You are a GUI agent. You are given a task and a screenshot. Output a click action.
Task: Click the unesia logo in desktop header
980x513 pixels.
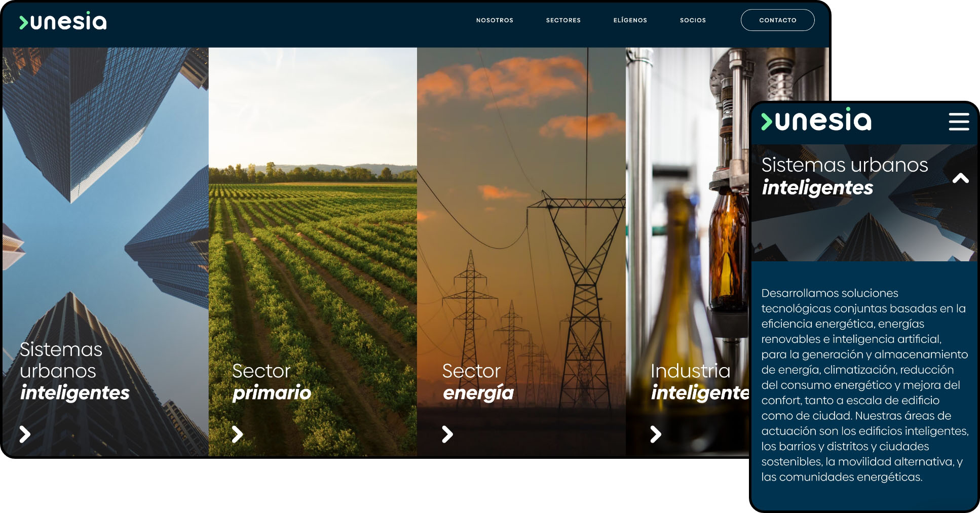coord(63,21)
